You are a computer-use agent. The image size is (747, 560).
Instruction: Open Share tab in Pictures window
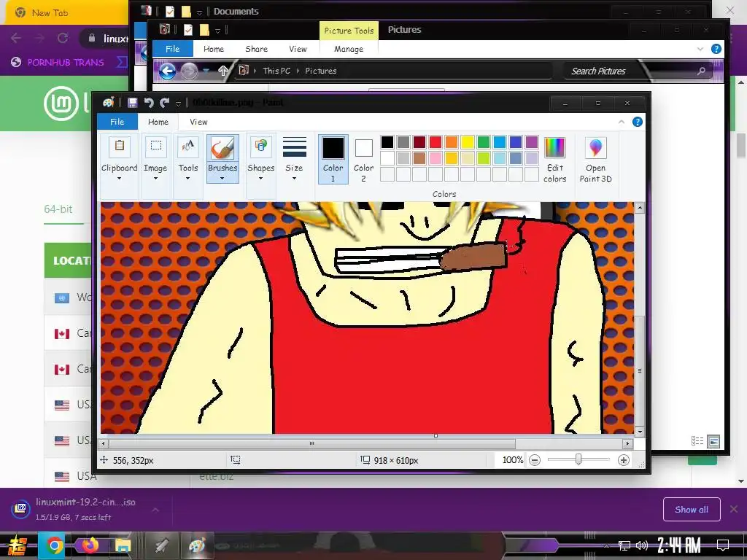[256, 49]
